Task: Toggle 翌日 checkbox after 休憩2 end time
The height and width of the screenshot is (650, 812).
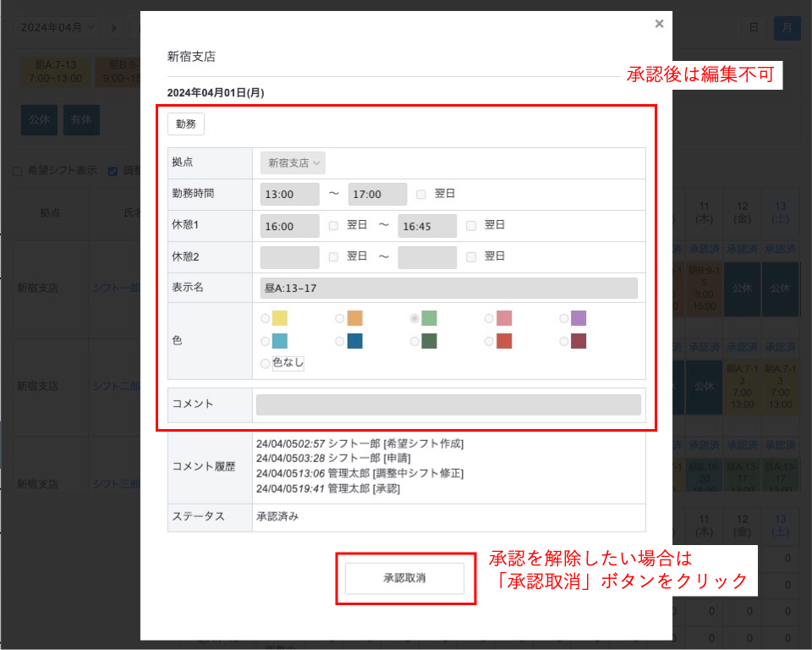Action: [x=471, y=256]
